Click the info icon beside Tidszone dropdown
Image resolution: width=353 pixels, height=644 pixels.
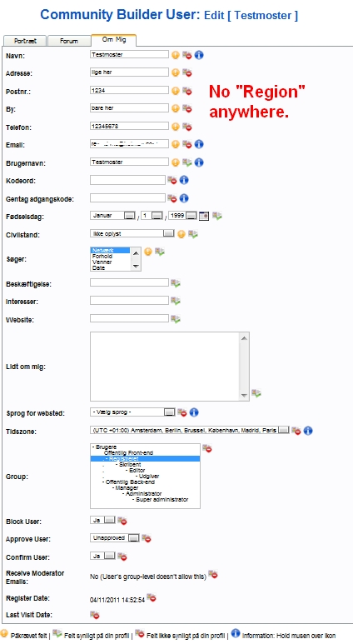(x=308, y=431)
